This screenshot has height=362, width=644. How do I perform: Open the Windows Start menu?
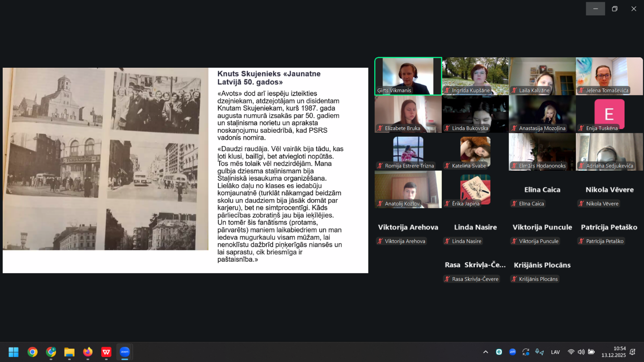pyautogui.click(x=14, y=352)
